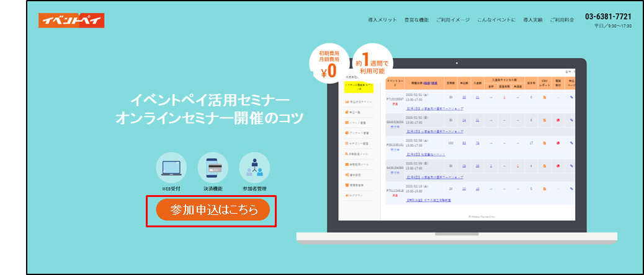Click the 参加者管理 people icon
The image size is (644, 275).
point(254,167)
